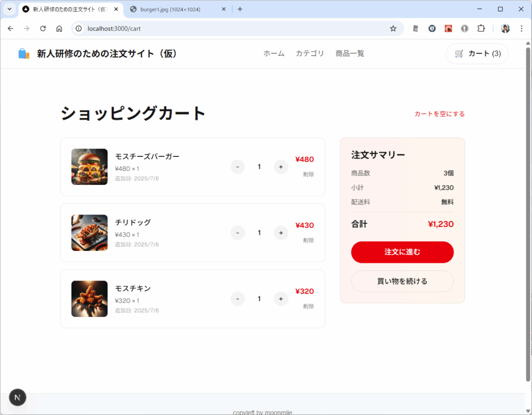Reload the page using browser refresh icon
The width and height of the screenshot is (532, 415).
pyautogui.click(x=43, y=29)
